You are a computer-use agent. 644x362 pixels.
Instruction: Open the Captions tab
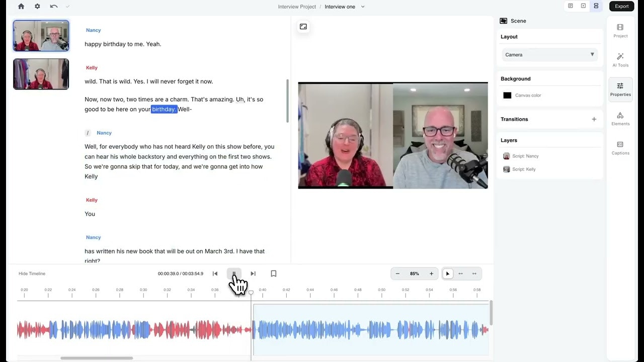click(x=620, y=147)
